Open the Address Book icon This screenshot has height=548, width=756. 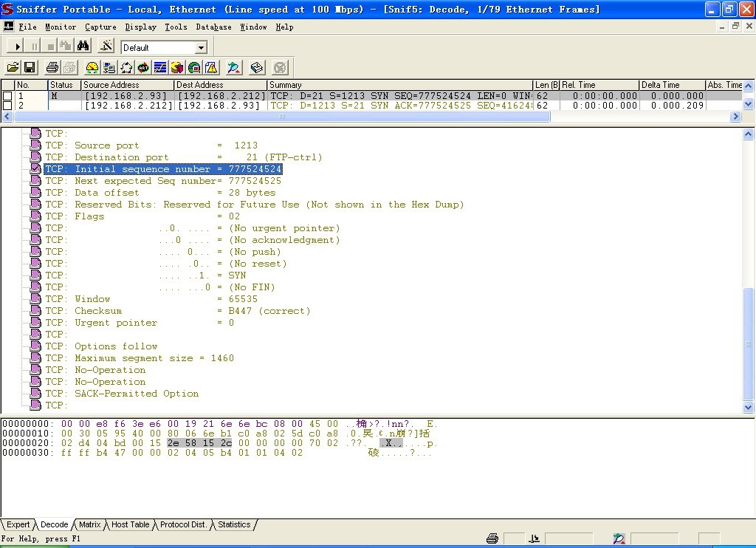(x=257, y=67)
